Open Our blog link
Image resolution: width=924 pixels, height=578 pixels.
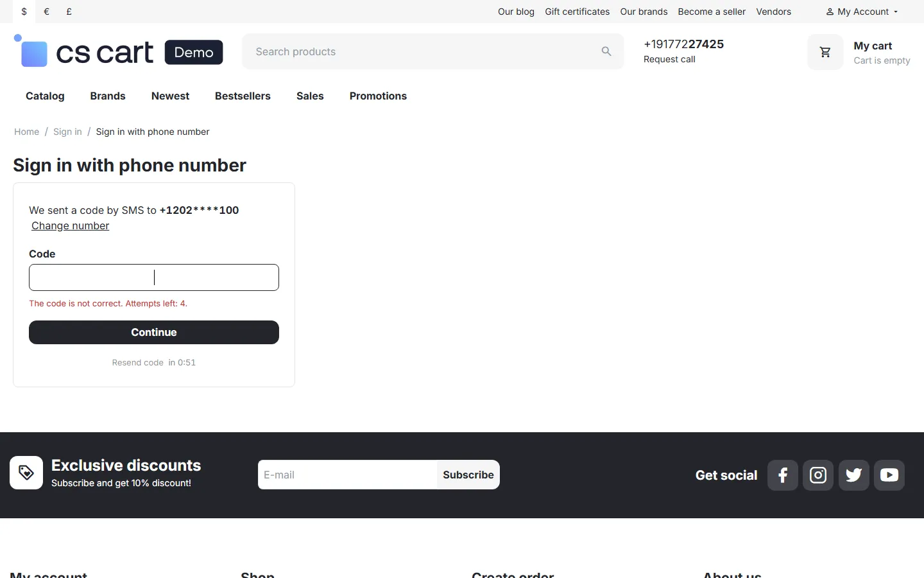tap(516, 12)
